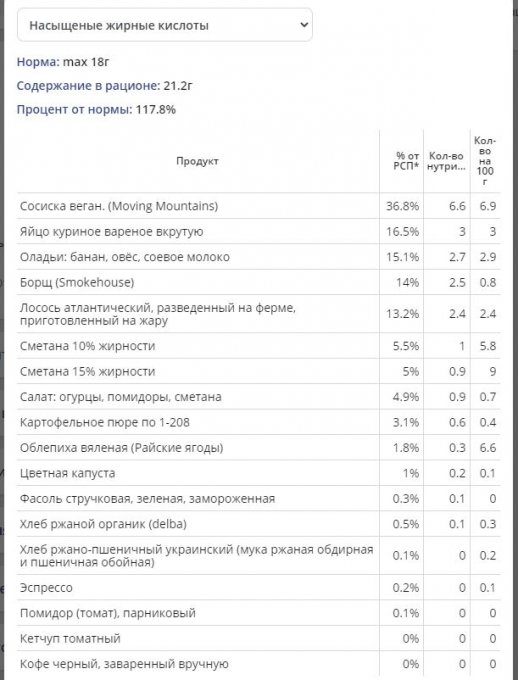Screen dimensions: 518x680
Task: Open the Насыщеные жирные кислоты dropdown
Action: pyautogui.click(x=164, y=25)
